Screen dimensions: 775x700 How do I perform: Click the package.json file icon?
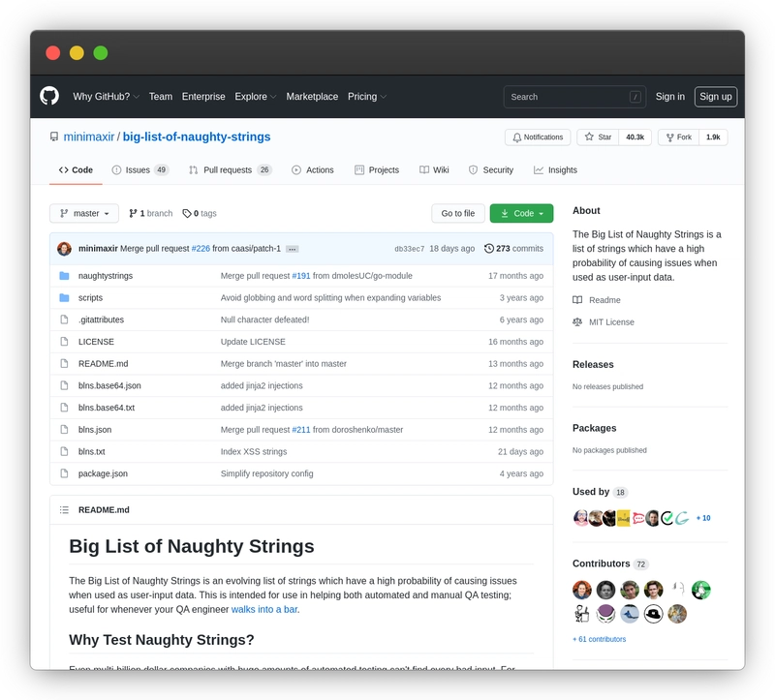click(64, 473)
